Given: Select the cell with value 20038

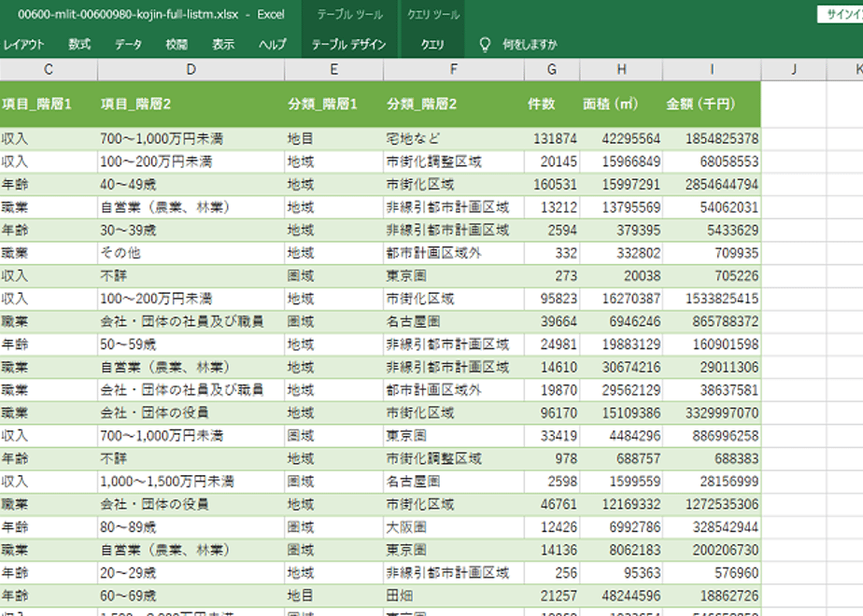Looking at the screenshot, I should tap(621, 275).
